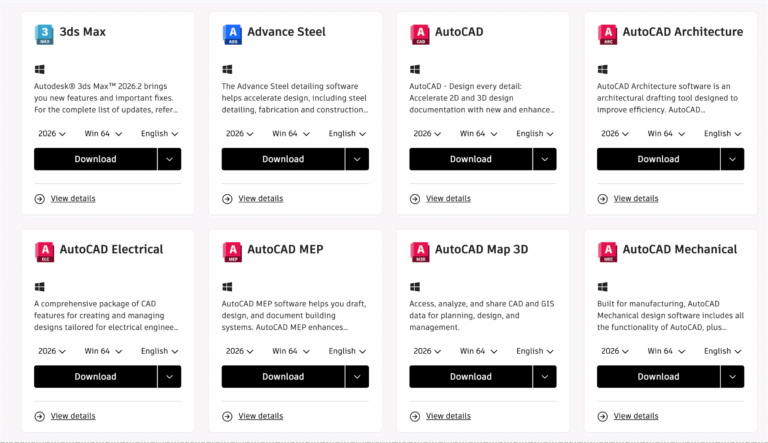768x443 pixels.
Task: Click the AutoCAD MEP product icon
Action: point(232,251)
